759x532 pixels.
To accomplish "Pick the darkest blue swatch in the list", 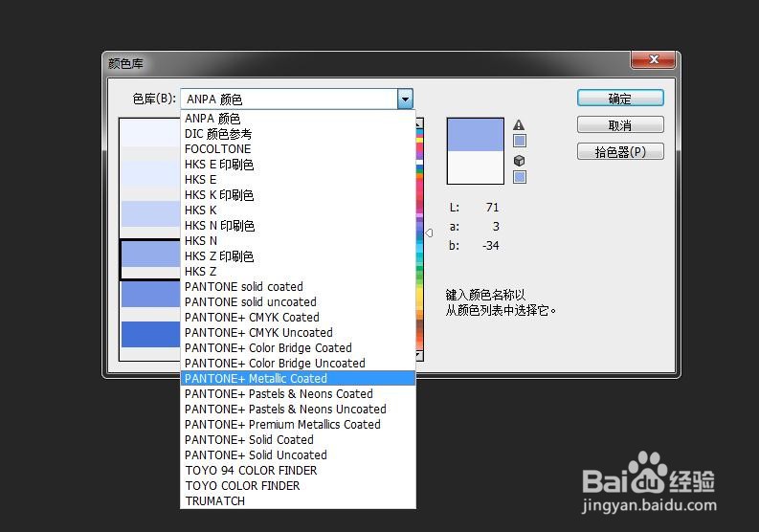I will [150, 335].
